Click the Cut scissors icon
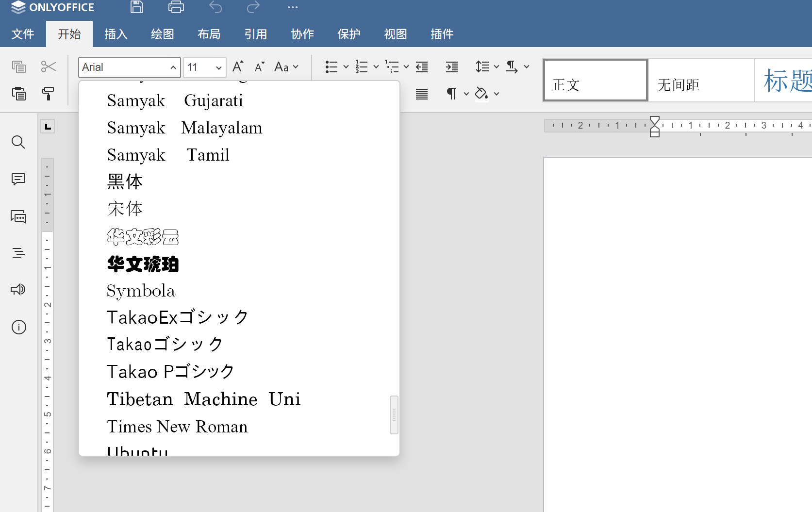 48,66
